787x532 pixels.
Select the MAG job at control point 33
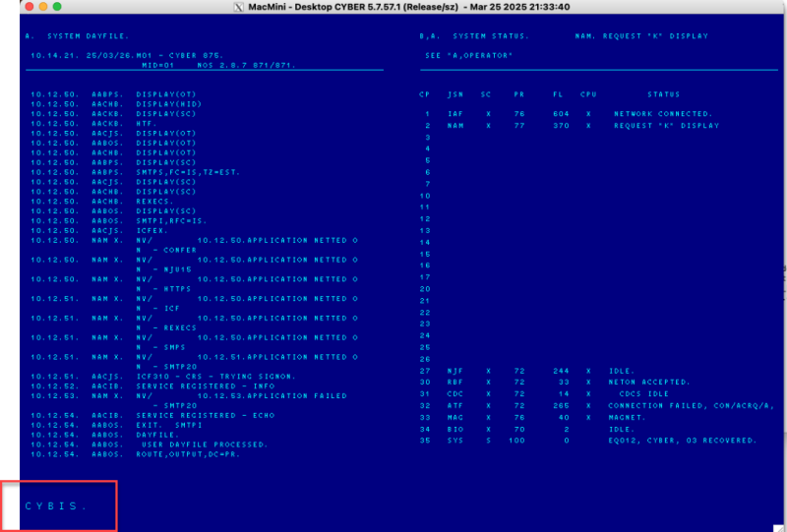pyautogui.click(x=455, y=418)
